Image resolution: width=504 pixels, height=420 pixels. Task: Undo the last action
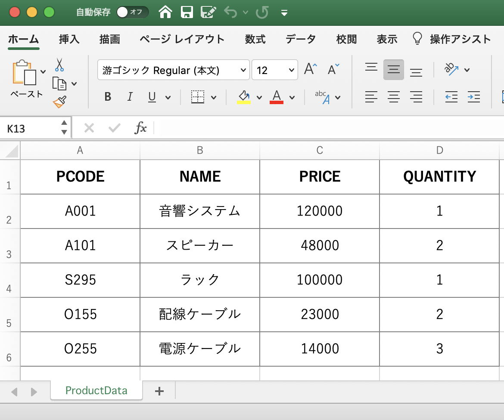(230, 12)
